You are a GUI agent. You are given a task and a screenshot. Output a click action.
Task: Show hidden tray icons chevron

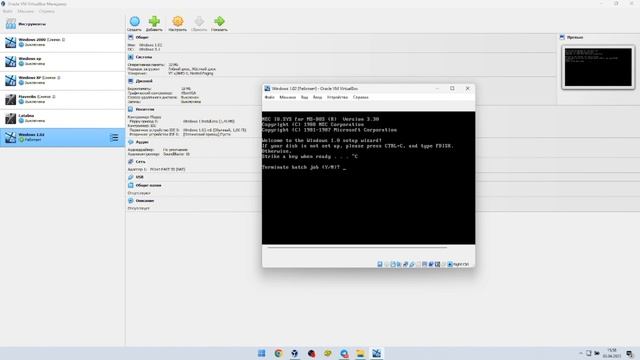pos(581,353)
